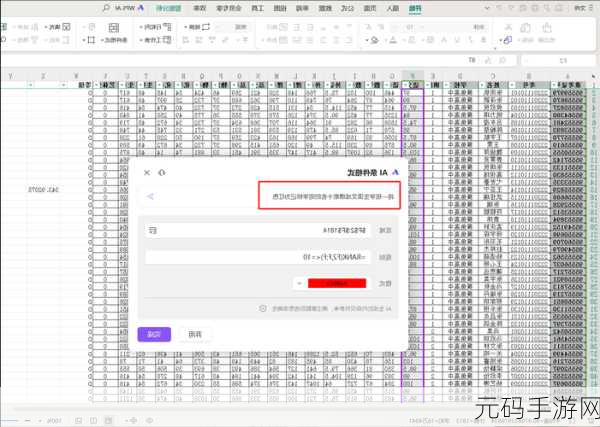Viewport: 600px width, 427px height.
Task: Toggle Underline formatting in the ribbon
Action: tap(457, 40)
